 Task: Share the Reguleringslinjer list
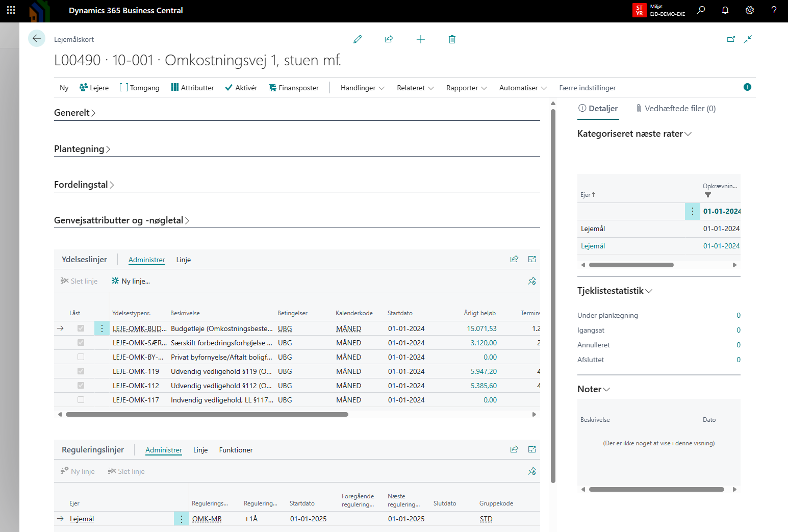(514, 449)
